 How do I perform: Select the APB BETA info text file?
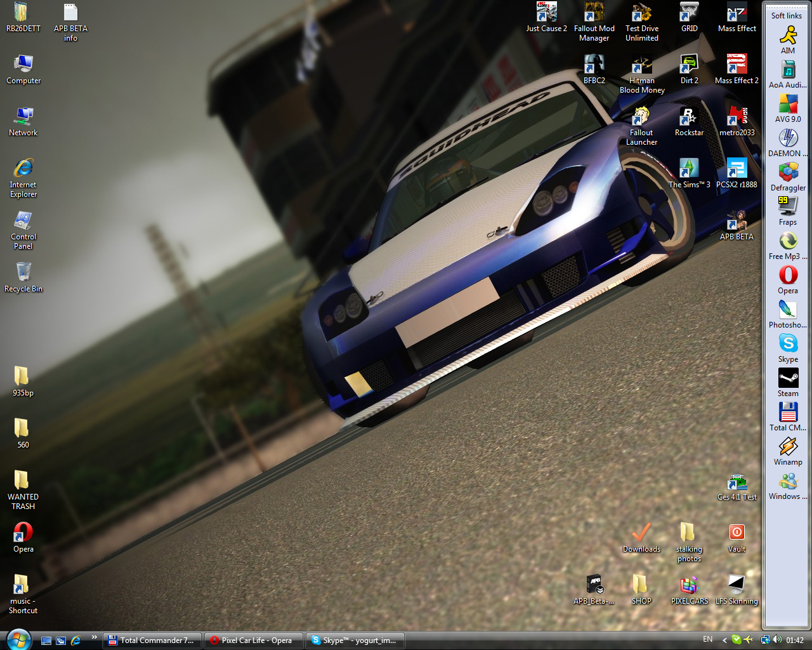pyautogui.click(x=70, y=22)
